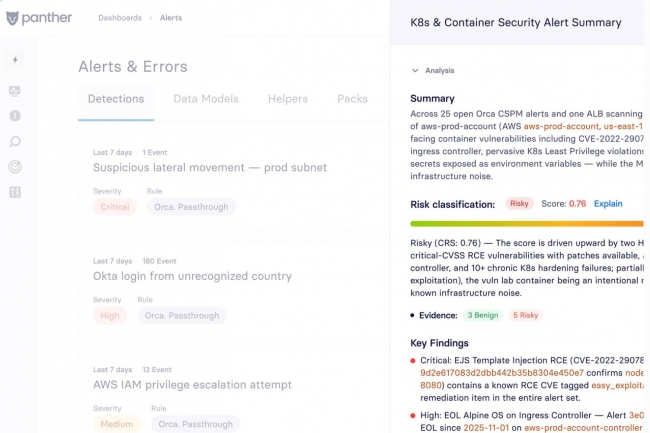Switch to the Helpers tab

tap(288, 99)
